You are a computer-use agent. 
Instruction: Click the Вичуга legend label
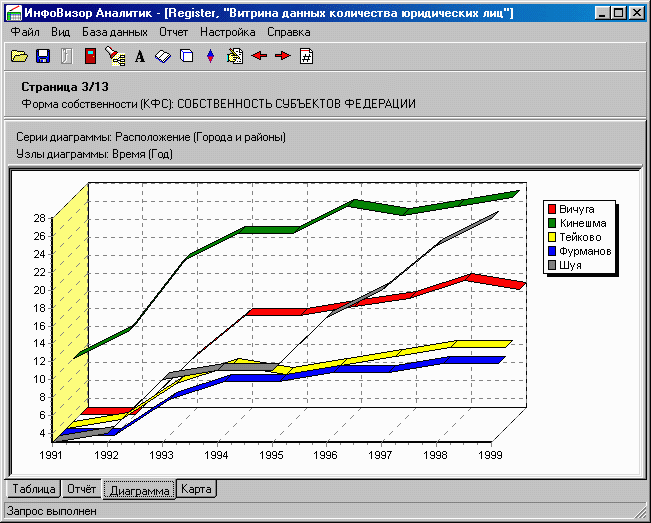click(x=577, y=209)
